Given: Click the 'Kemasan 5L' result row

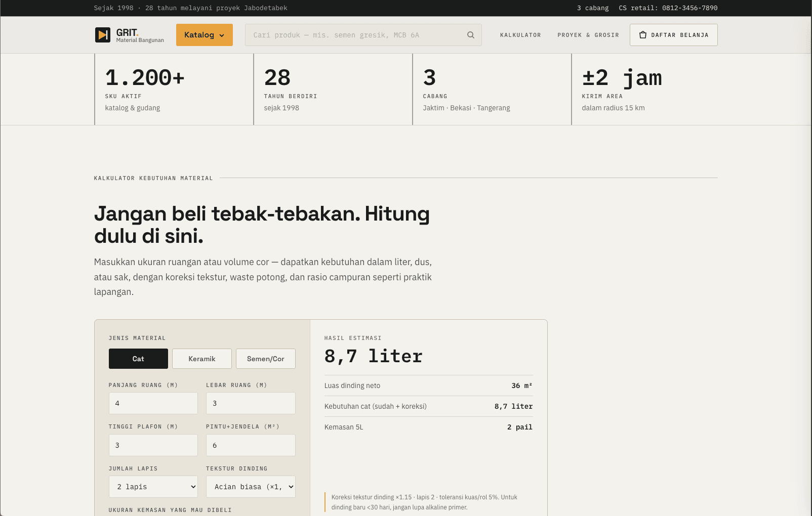Looking at the screenshot, I should (x=428, y=427).
